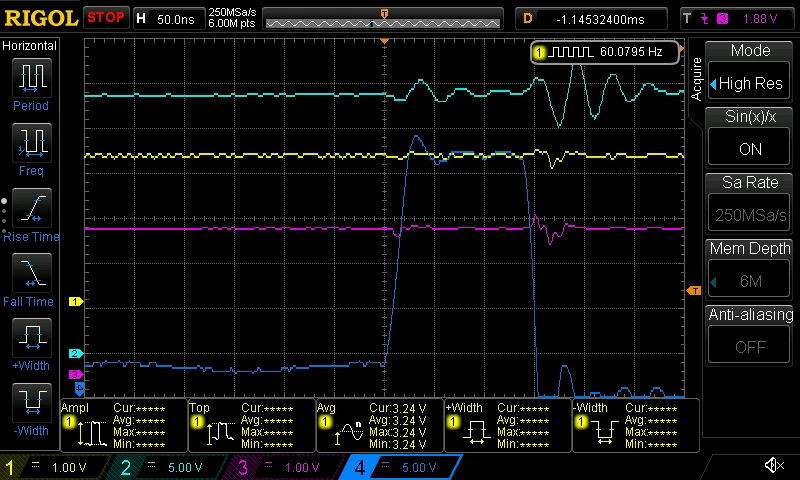Click the orange trigger level marker
Image resolution: width=800 pixels, height=480 pixels.
point(694,291)
